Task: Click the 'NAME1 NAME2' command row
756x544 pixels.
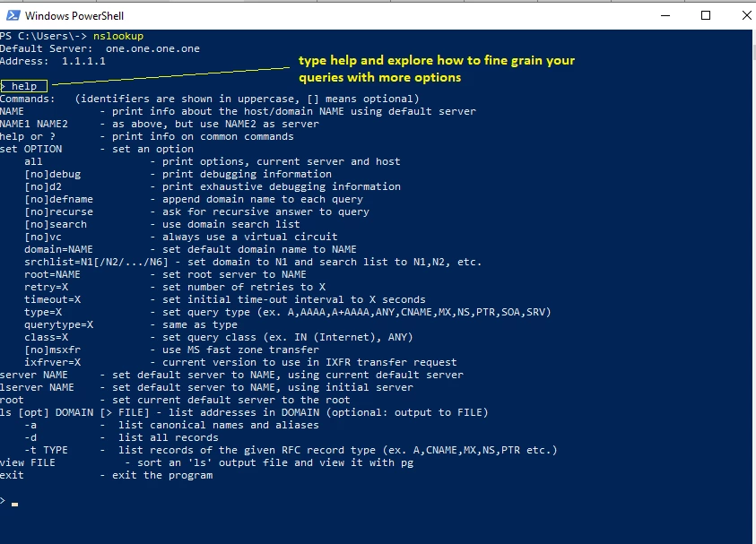Action: (160, 124)
